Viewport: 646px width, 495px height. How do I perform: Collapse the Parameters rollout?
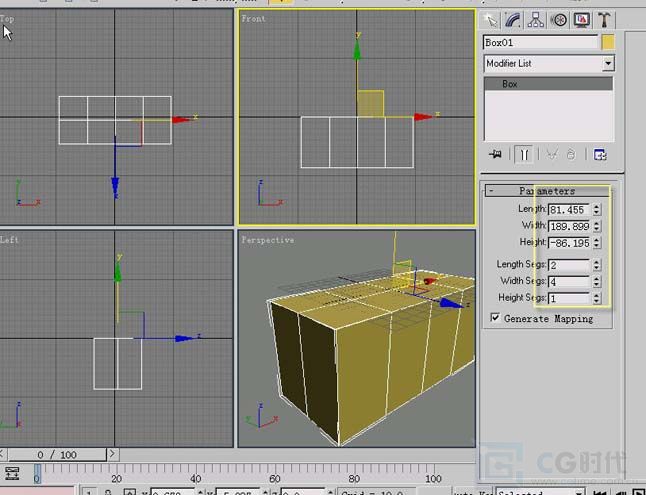[547, 191]
